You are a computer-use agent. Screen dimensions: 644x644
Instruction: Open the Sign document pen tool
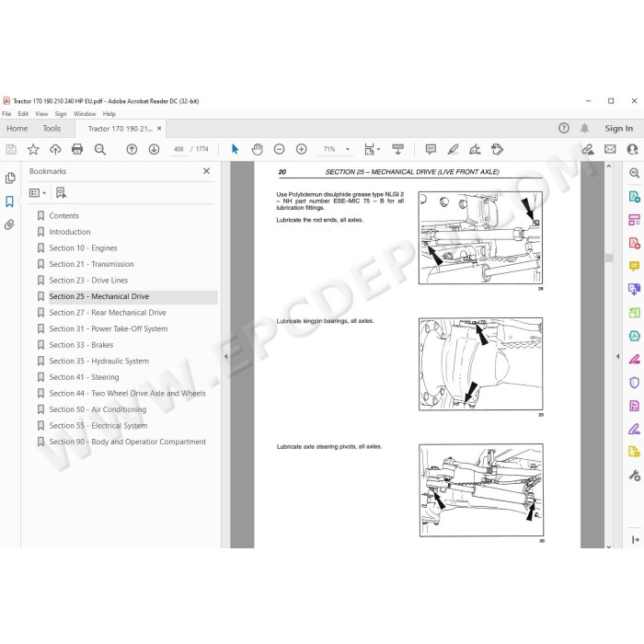click(475, 149)
